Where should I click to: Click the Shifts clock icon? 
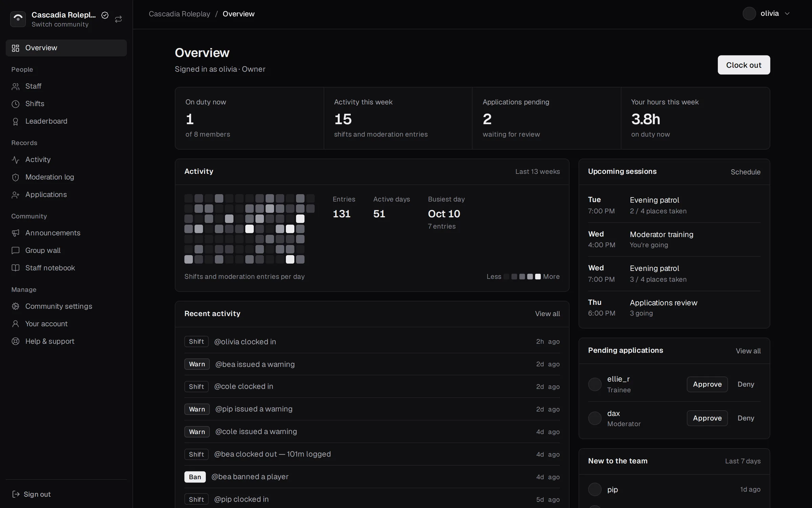(x=16, y=104)
